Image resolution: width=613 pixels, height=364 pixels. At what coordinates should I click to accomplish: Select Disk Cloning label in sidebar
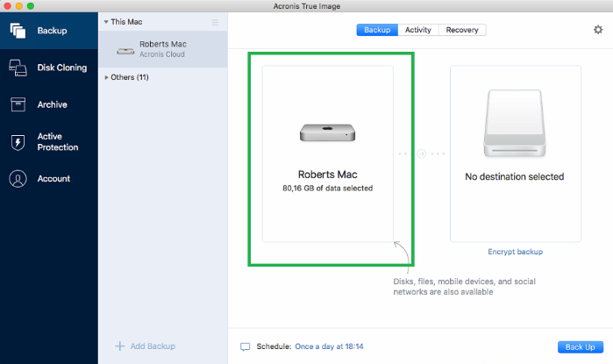coord(62,68)
